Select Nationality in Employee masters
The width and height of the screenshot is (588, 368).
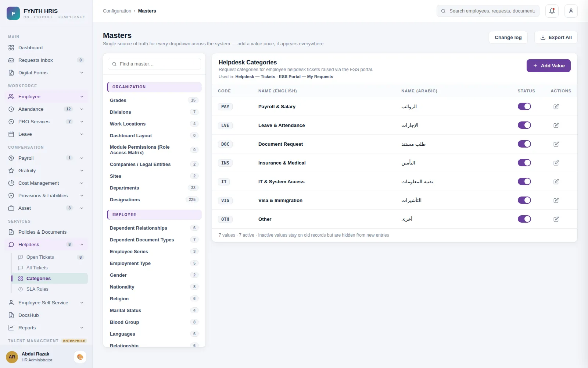(x=154, y=287)
